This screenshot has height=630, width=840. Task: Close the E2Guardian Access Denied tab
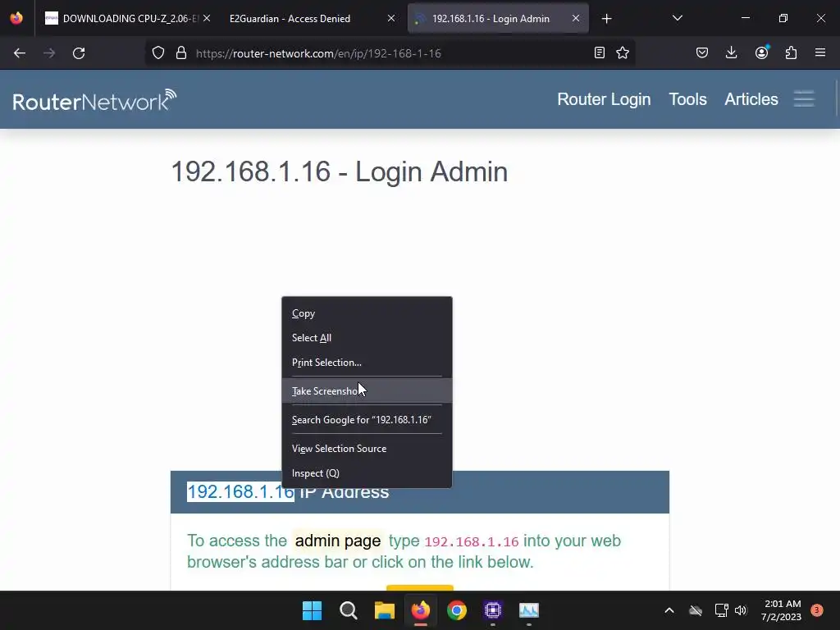pos(391,18)
